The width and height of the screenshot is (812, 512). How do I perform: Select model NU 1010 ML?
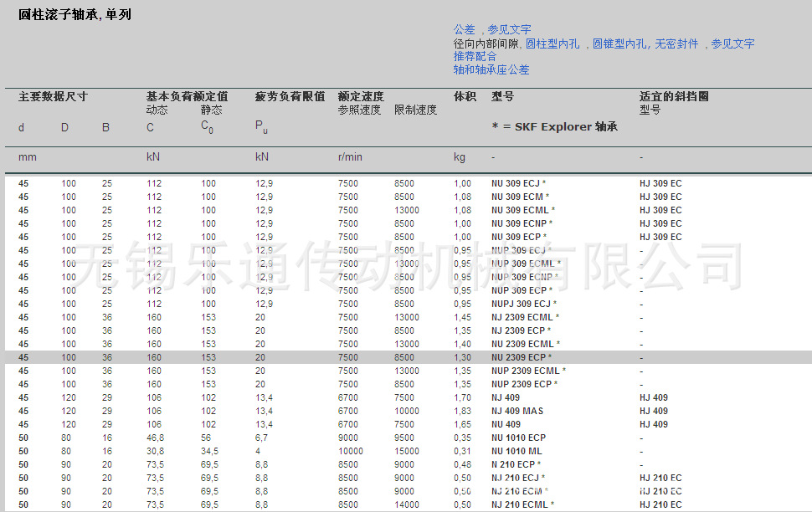[516, 451]
